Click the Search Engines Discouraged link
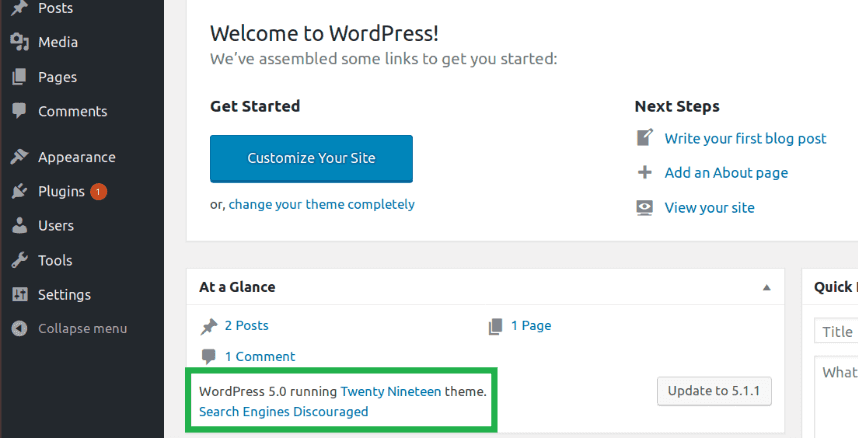Screen dimensions: 858x438 283,411
